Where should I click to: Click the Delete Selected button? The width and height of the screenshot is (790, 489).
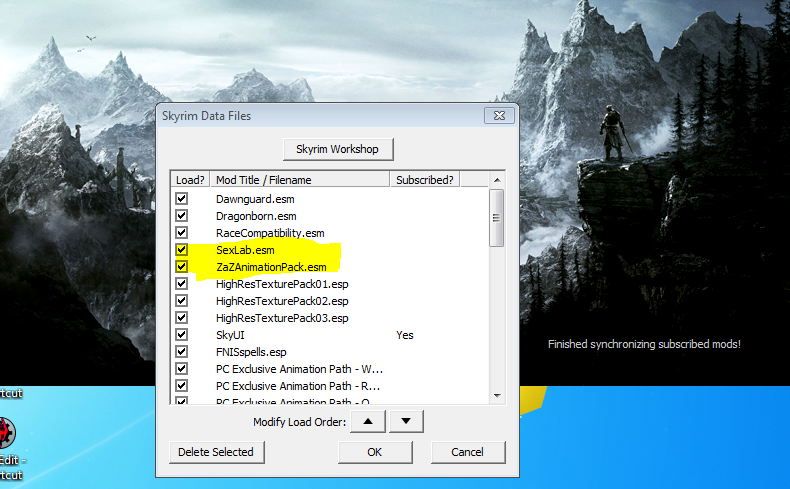[216, 452]
